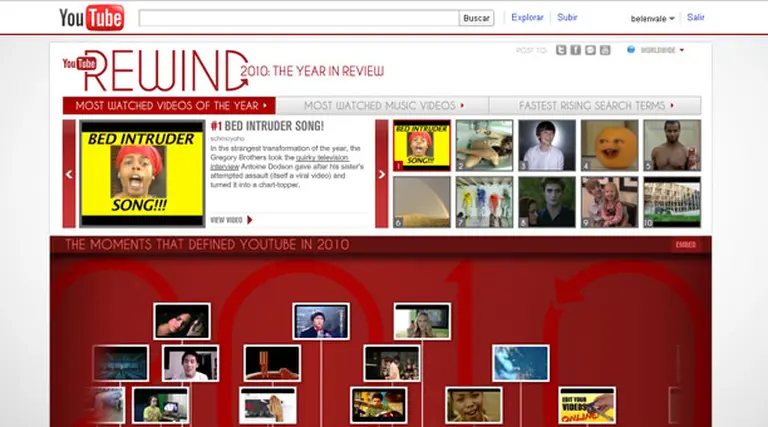The image size is (768, 427).
Task: Click the YouTube search input field
Action: point(298,18)
